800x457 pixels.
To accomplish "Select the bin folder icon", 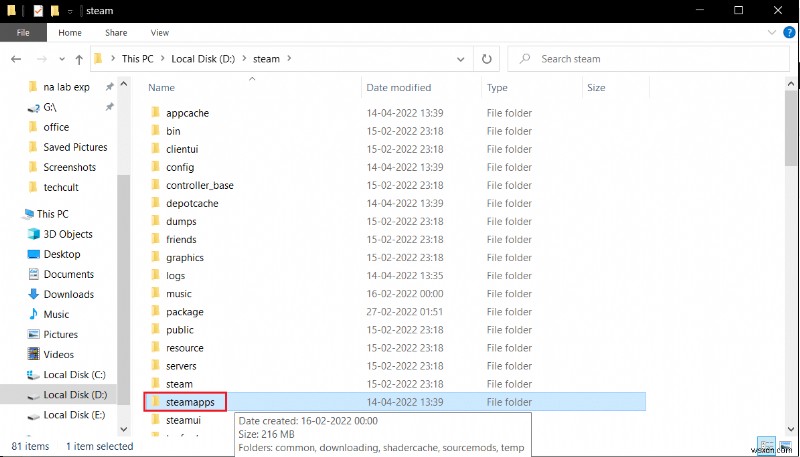I will [x=156, y=131].
